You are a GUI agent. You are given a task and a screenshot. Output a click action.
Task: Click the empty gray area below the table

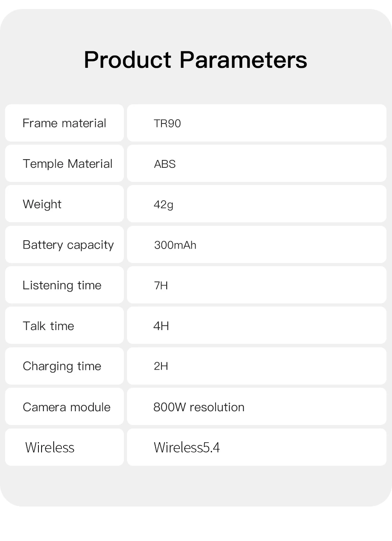point(196,485)
